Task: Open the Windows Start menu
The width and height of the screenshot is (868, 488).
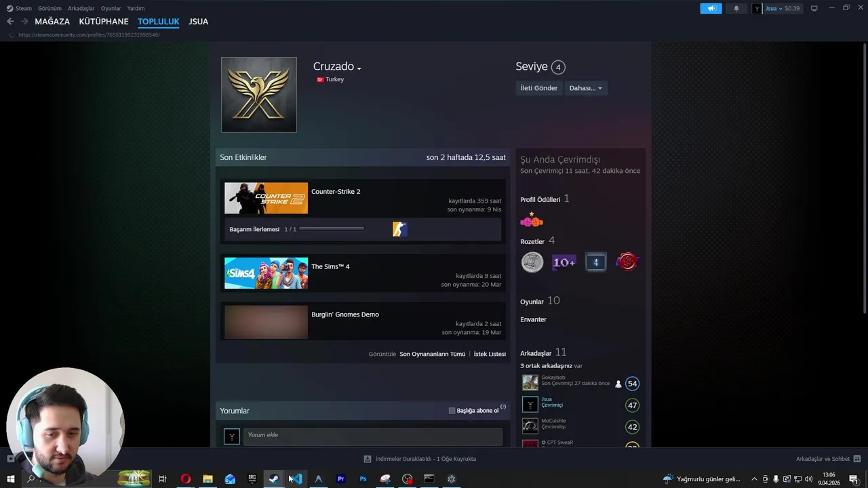Action: coord(10,479)
